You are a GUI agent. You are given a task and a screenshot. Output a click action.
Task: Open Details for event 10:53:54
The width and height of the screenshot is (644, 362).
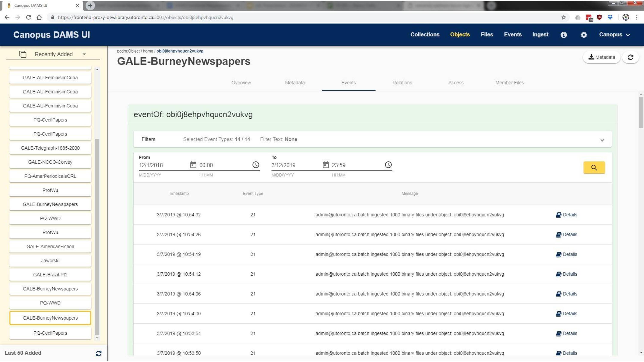pos(566,333)
